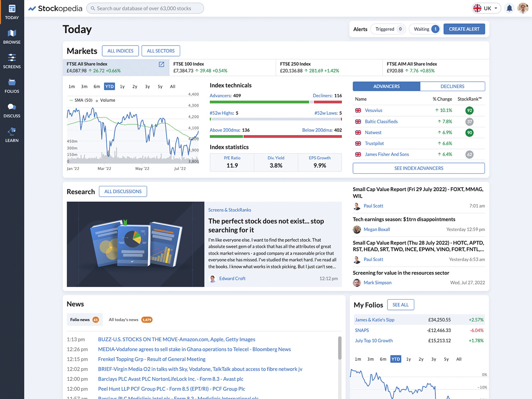Screen dimensions: 532x399
Task: Select 3m range on index chart
Action: tap(84, 87)
